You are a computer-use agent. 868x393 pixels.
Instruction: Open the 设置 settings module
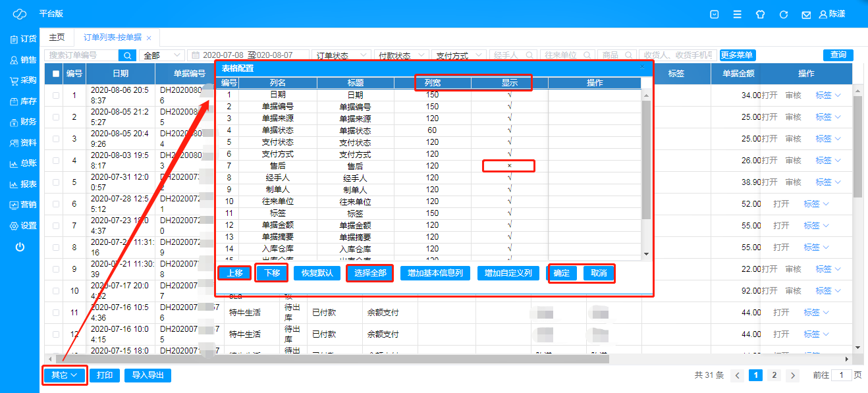[x=23, y=226]
